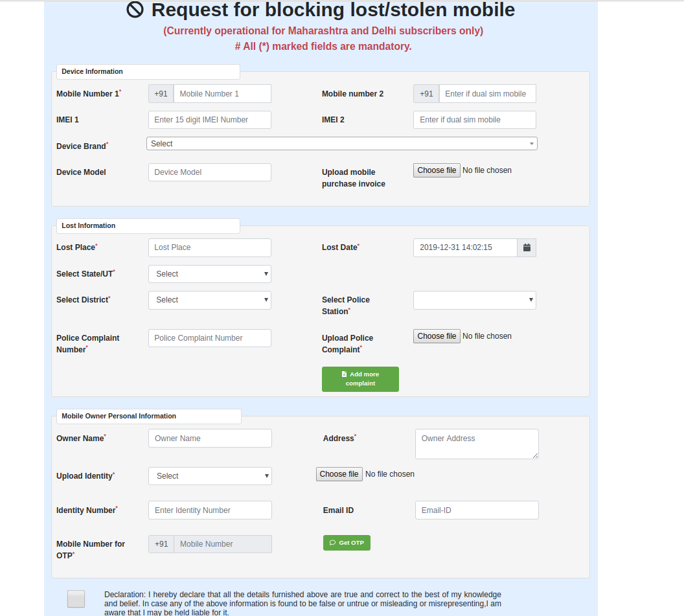Viewport: 684px width, 616px height.
Task: Open the Device Brand dropdown
Action: 342,144
